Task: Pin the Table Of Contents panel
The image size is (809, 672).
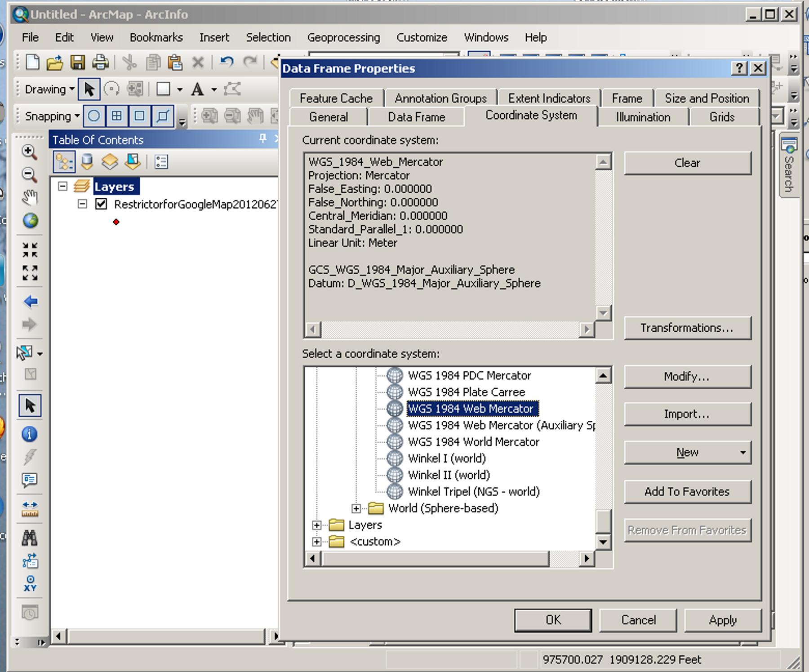Action: click(x=263, y=139)
